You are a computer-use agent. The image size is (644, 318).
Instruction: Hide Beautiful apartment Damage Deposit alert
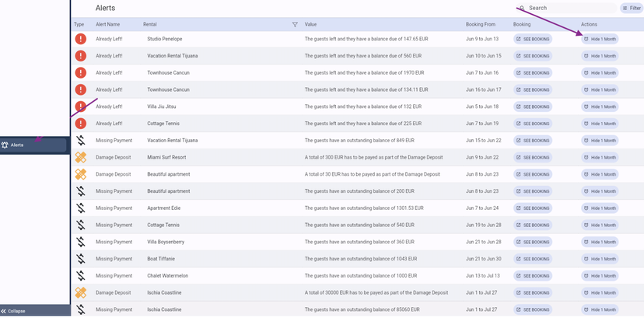tap(600, 174)
